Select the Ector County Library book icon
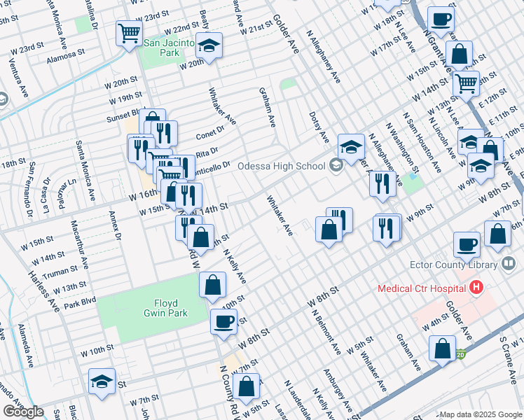The image size is (524, 420). (509, 264)
